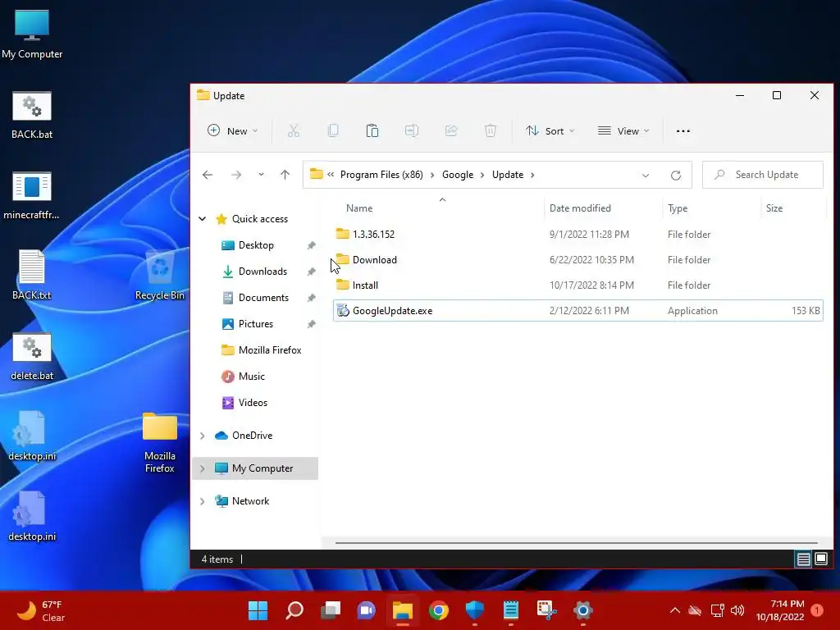Expand the My Computer tree node
The image size is (840, 630).
pos(203,468)
